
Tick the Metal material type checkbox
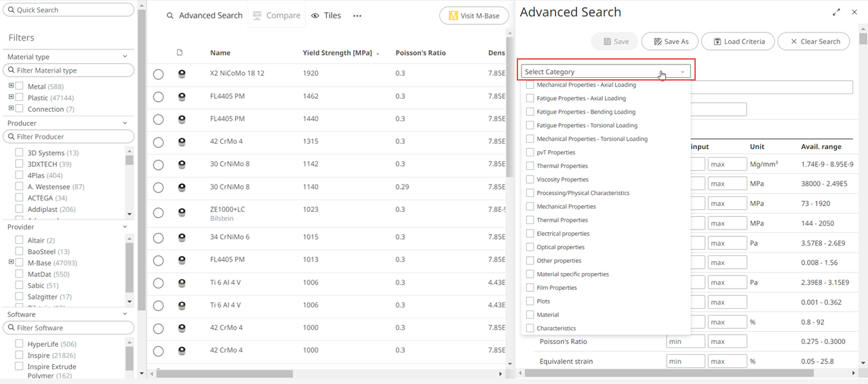[x=20, y=87]
